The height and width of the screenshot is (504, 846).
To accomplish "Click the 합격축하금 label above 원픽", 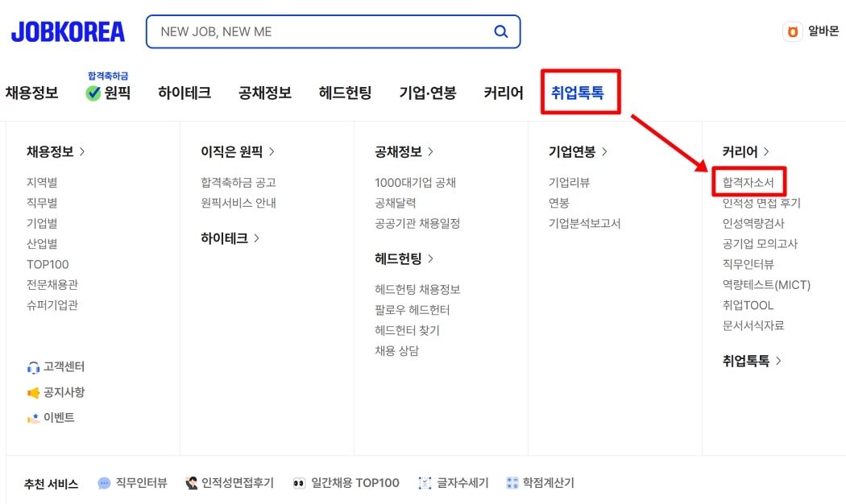I will click(108, 76).
